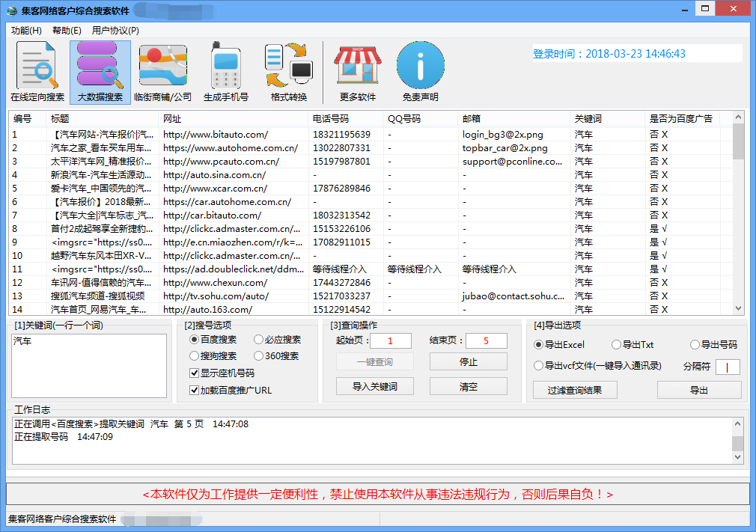Open the 功能(H) menu

pyautogui.click(x=26, y=31)
